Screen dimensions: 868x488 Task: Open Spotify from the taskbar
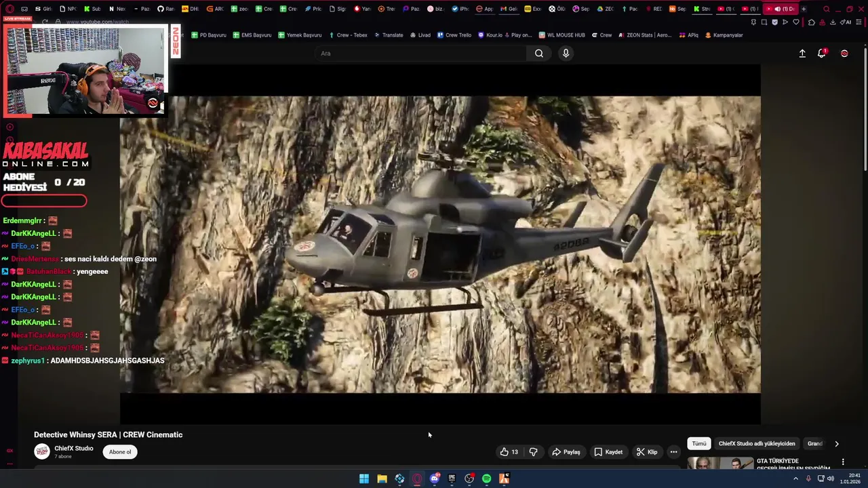click(x=486, y=479)
